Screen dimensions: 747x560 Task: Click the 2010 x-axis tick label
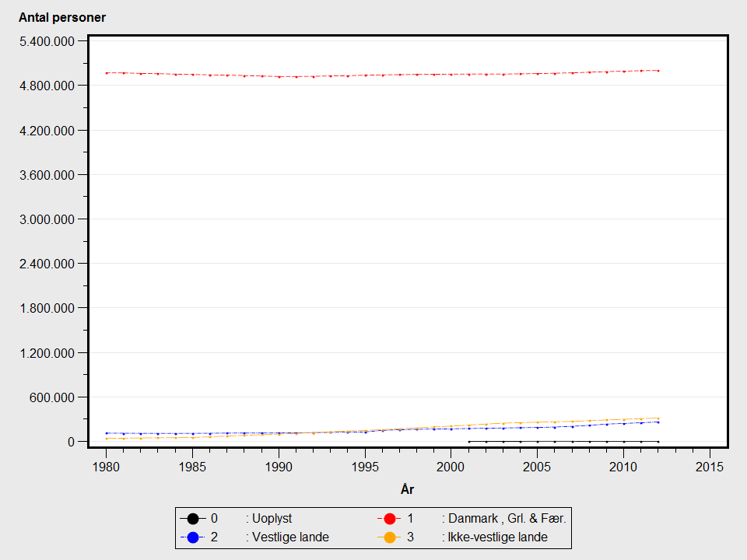tap(622, 467)
